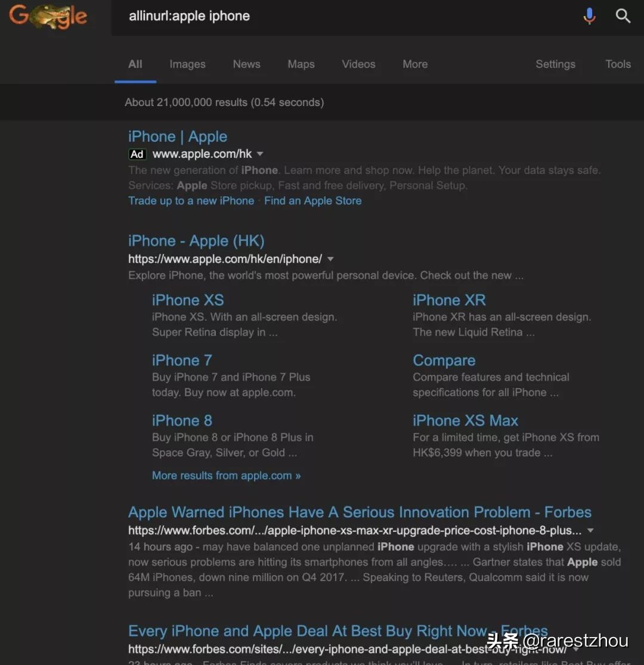The width and height of the screenshot is (644, 665).
Task: Open the Maps search tab
Action: pos(301,64)
